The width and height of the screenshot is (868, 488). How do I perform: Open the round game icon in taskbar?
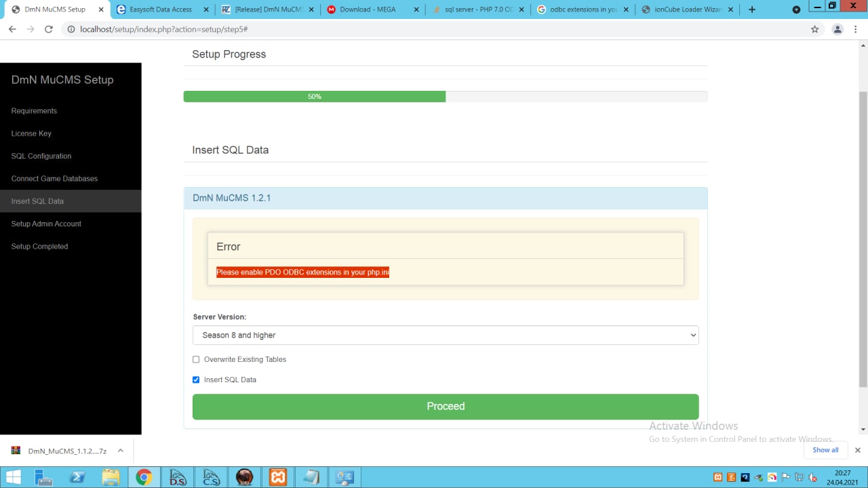(244, 477)
